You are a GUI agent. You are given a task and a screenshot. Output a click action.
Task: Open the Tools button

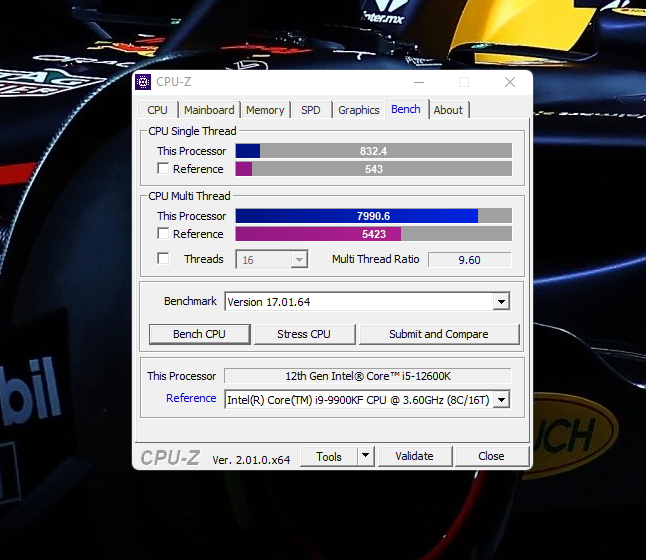click(329, 457)
